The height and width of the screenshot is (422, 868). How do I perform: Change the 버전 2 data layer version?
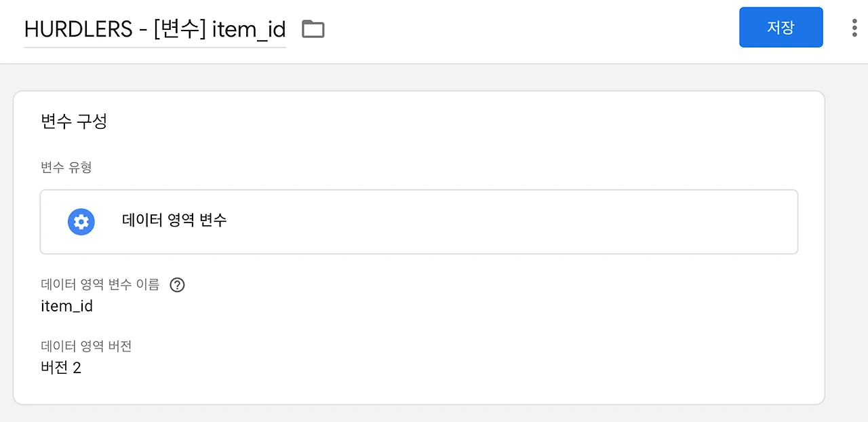[x=61, y=368]
